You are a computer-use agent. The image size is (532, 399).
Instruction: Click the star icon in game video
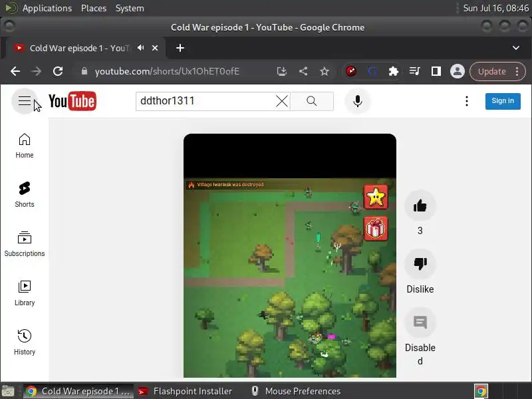coord(376,197)
